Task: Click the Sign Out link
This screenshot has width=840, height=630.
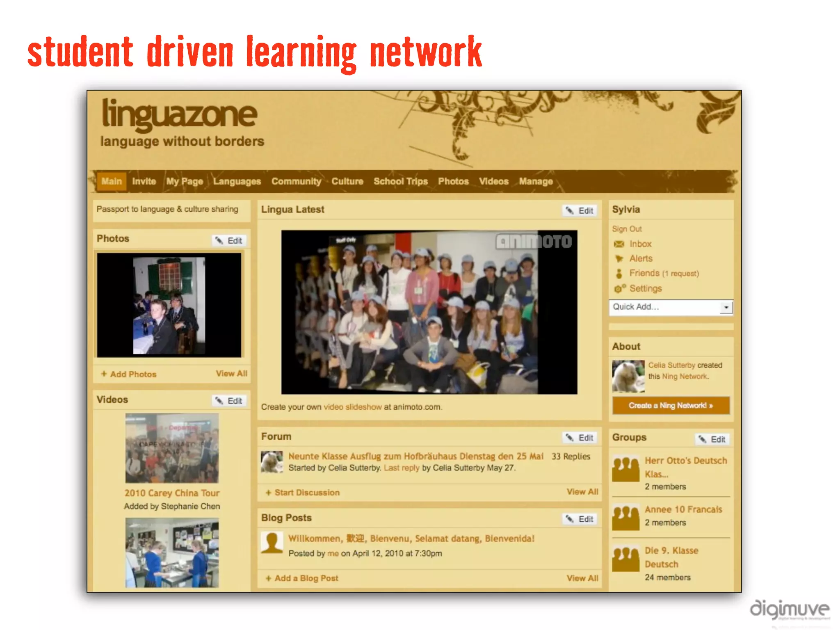Action: [x=627, y=229]
